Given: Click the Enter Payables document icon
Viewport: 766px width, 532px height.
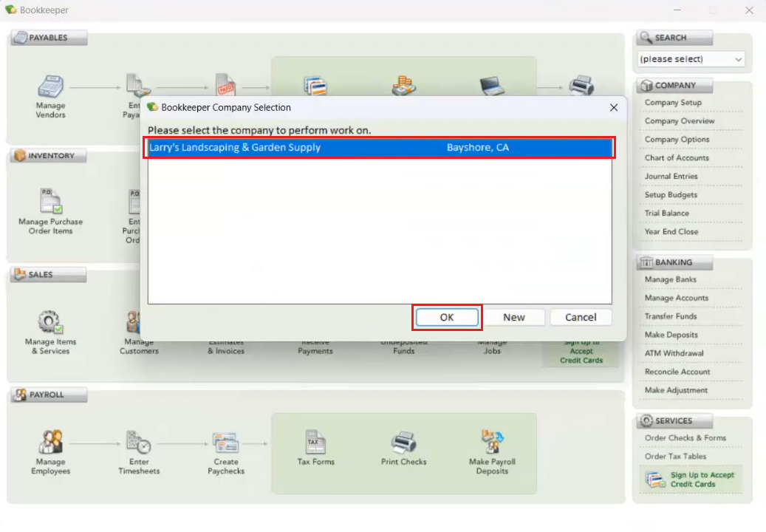Looking at the screenshot, I should [138, 84].
